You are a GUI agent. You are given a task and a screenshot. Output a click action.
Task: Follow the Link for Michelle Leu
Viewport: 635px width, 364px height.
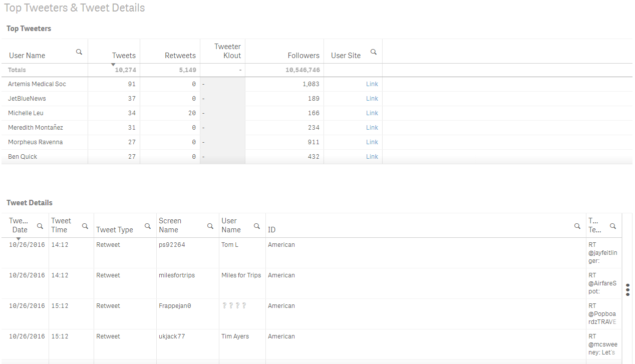point(372,113)
